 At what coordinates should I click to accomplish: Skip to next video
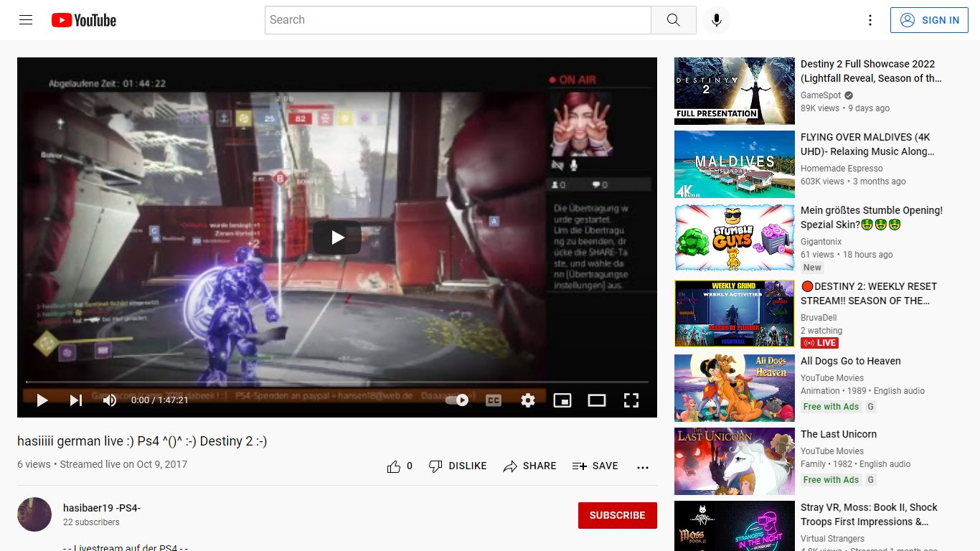(x=76, y=400)
